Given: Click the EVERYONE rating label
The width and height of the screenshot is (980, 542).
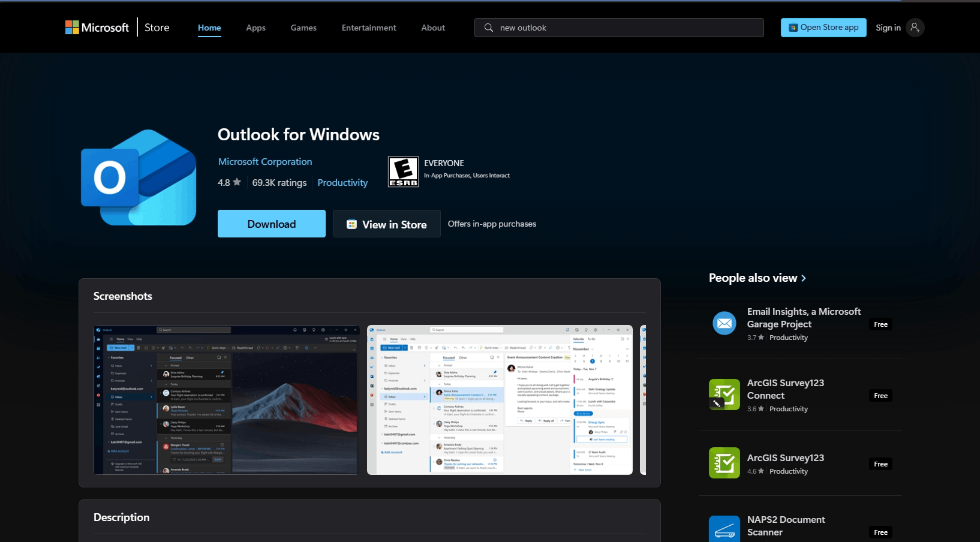Looking at the screenshot, I should 444,163.
